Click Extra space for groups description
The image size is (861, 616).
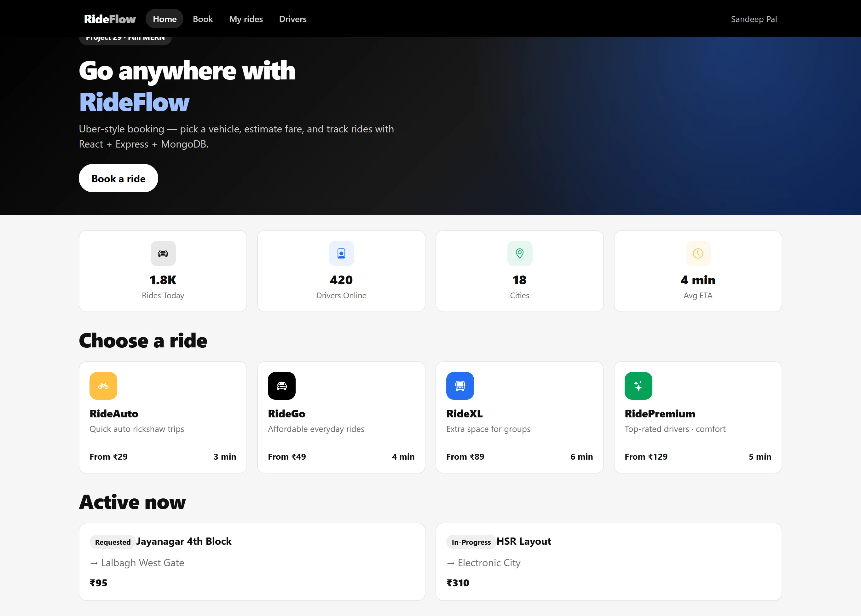488,429
